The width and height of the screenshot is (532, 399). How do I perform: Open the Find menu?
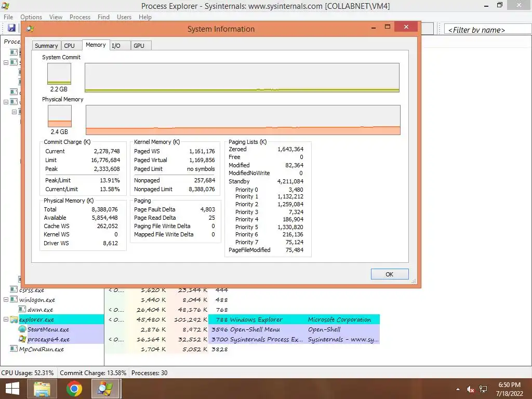pyautogui.click(x=104, y=17)
